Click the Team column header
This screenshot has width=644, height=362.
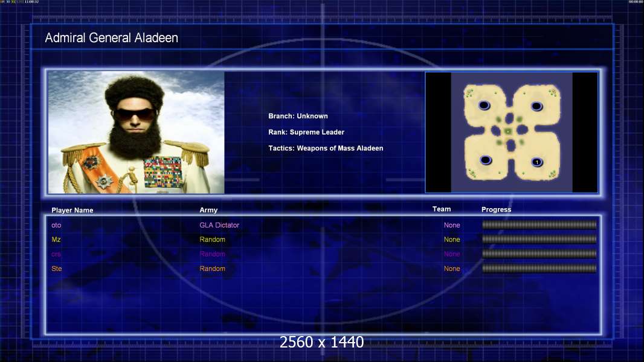coord(442,209)
